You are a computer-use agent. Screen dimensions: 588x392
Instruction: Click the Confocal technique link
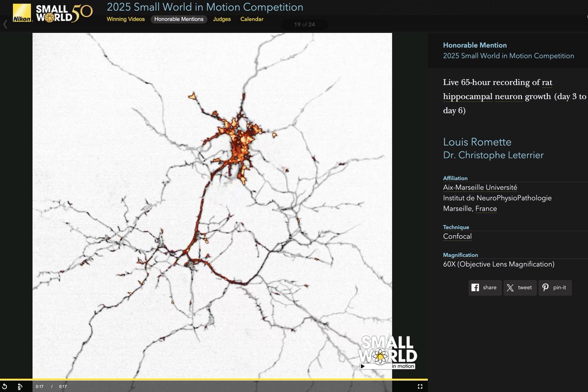click(457, 236)
